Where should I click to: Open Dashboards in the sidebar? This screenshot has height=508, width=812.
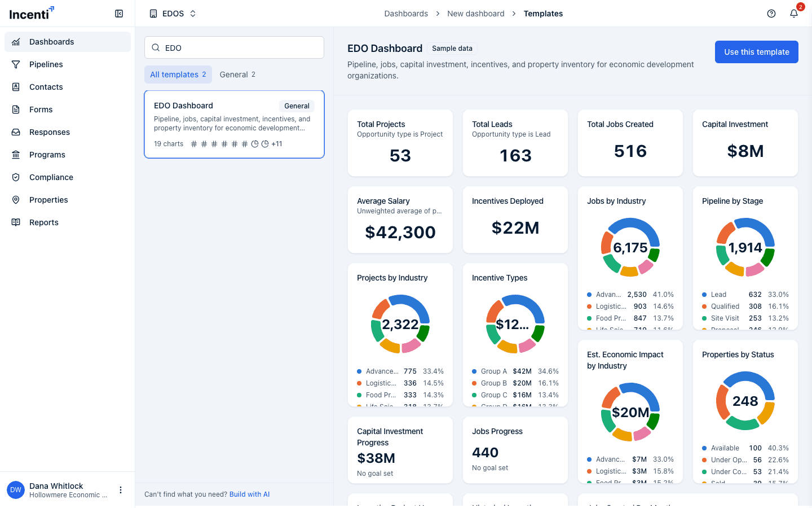coord(68,42)
